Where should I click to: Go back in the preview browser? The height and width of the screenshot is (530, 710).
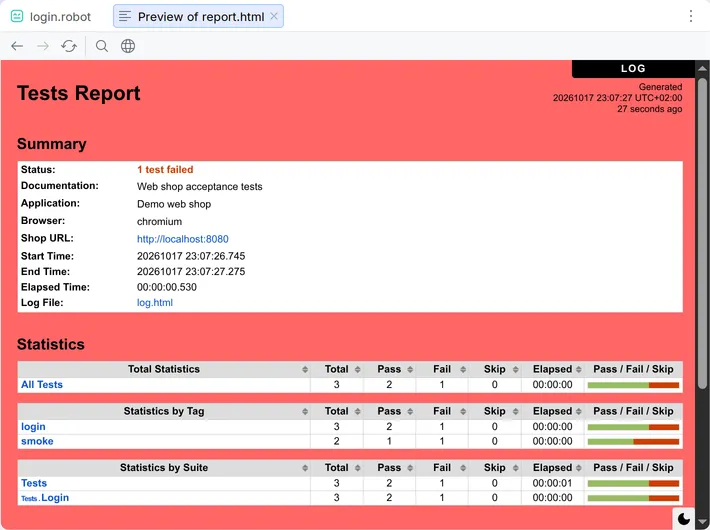click(17, 46)
